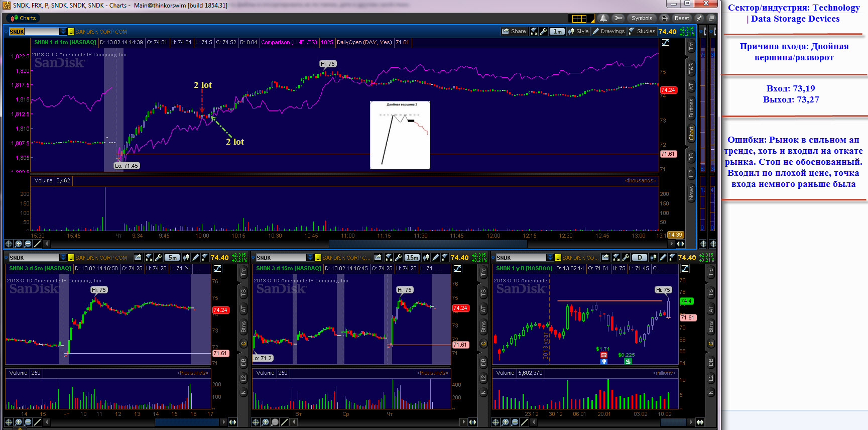868x430 pixels.
Task: Open wrench settings in the 15m chart
Action: click(x=399, y=257)
